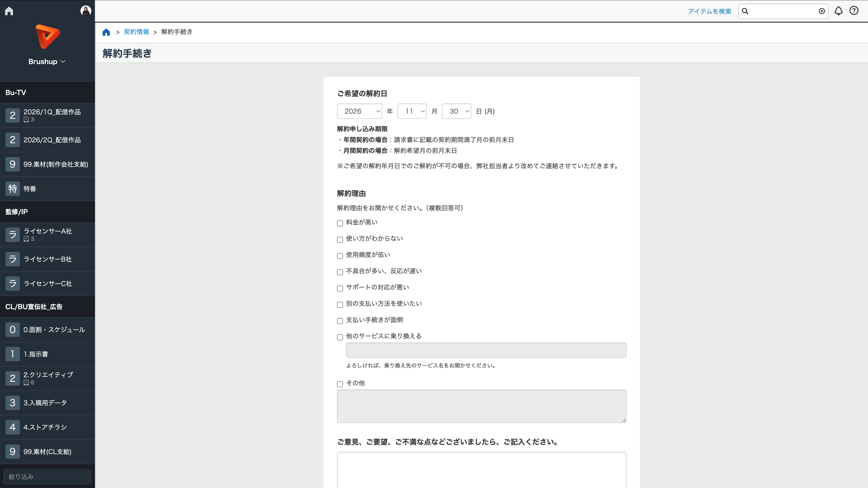Clear the search field
The width and height of the screenshot is (868, 488).
(822, 11)
